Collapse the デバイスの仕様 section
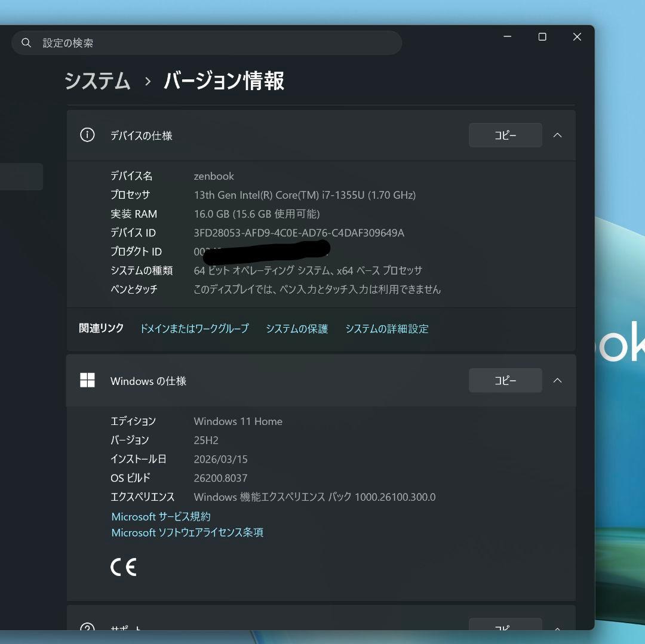 click(x=557, y=135)
